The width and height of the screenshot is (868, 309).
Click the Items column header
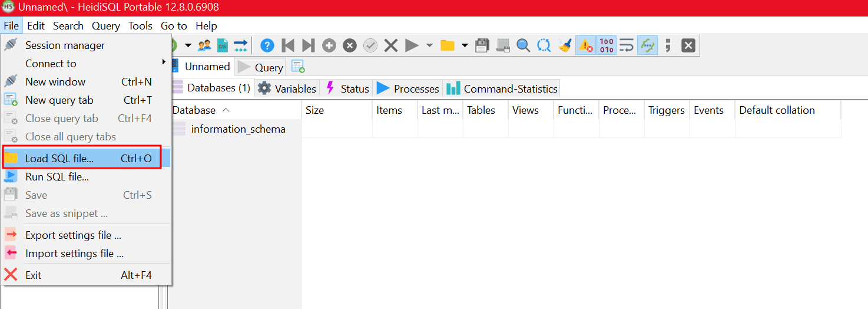(x=395, y=110)
